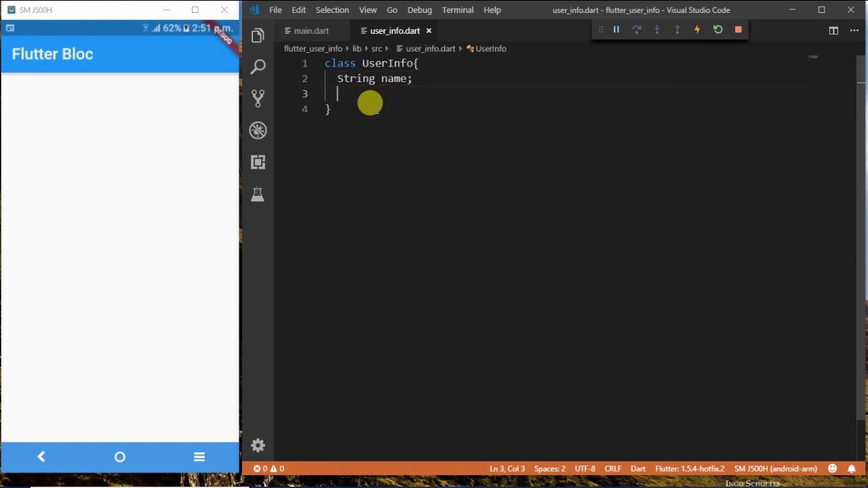Screen dimensions: 868x488
Task: Open the Debug view icon
Action: (x=258, y=130)
